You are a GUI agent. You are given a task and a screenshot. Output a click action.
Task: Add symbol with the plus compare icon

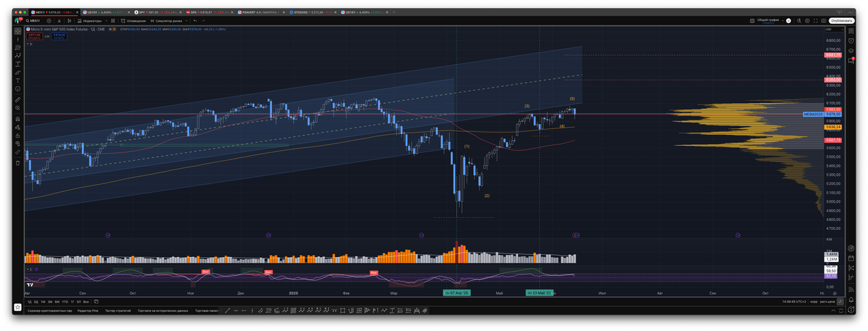(x=49, y=20)
